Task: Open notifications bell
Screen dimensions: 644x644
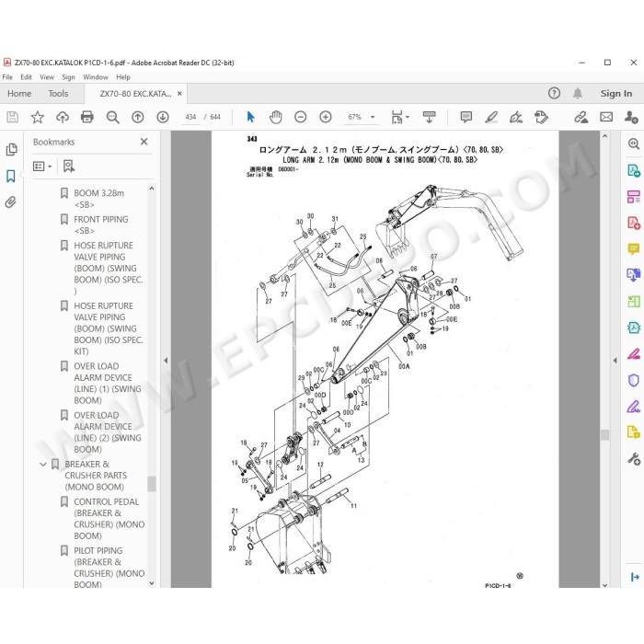Action: pyautogui.click(x=578, y=93)
